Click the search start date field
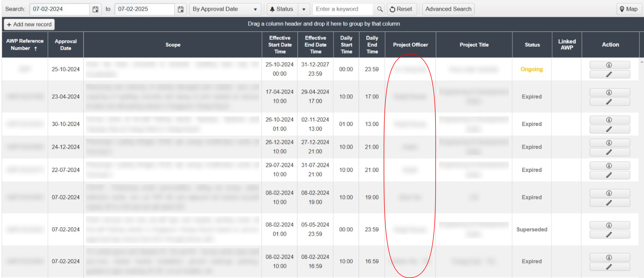The image size is (644, 278). (59, 9)
